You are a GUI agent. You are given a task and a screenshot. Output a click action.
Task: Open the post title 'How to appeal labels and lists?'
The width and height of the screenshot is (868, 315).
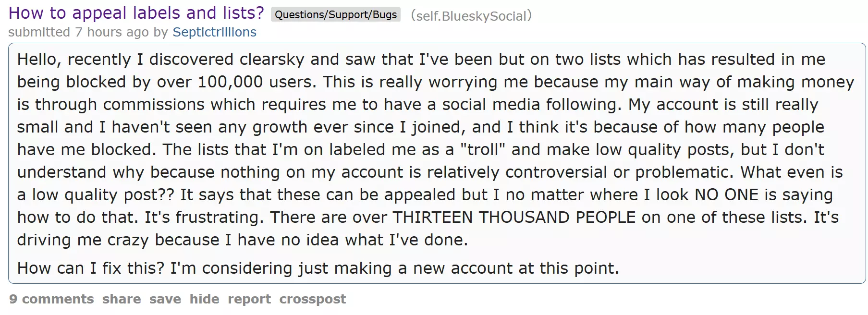coord(136,13)
